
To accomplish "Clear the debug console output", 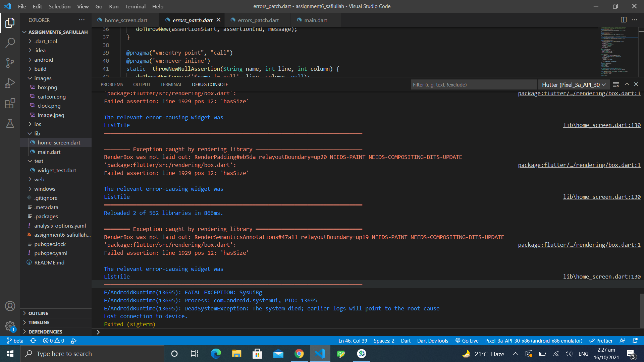I will [616, 84].
